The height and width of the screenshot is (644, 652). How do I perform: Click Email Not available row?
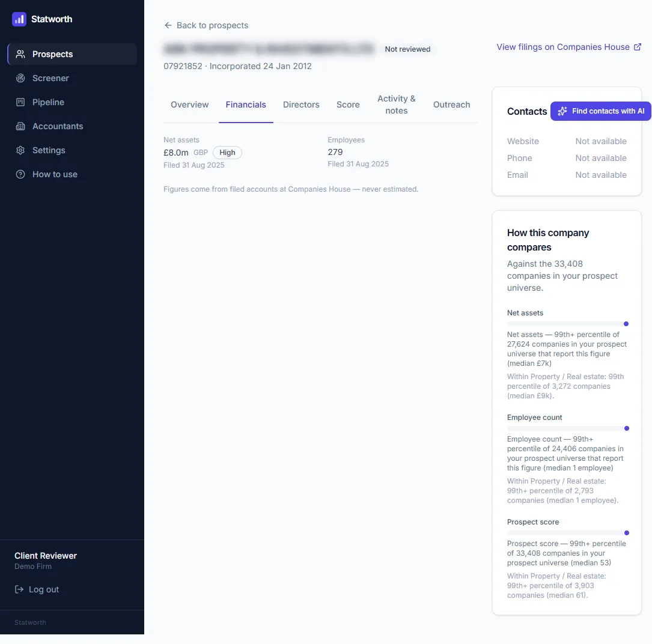567,175
